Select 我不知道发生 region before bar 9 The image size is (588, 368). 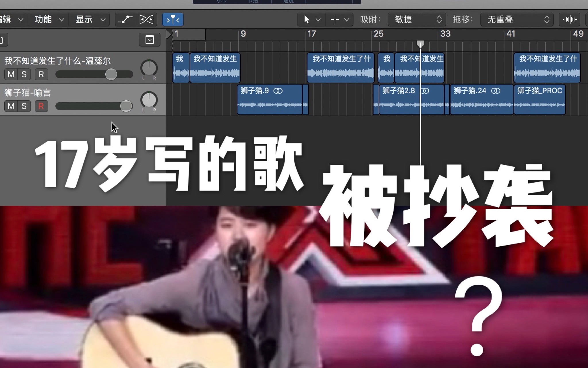[x=215, y=68]
